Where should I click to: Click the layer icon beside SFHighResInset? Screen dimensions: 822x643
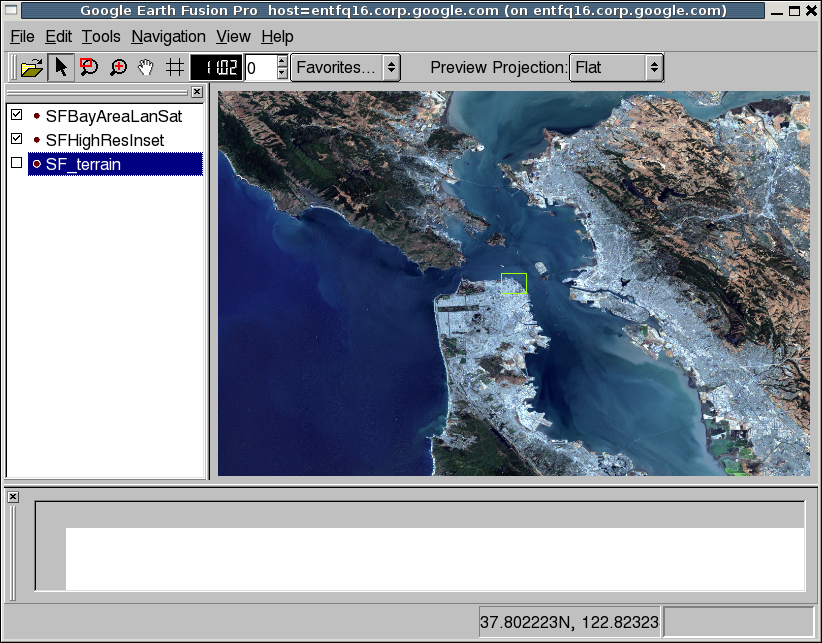point(37,140)
